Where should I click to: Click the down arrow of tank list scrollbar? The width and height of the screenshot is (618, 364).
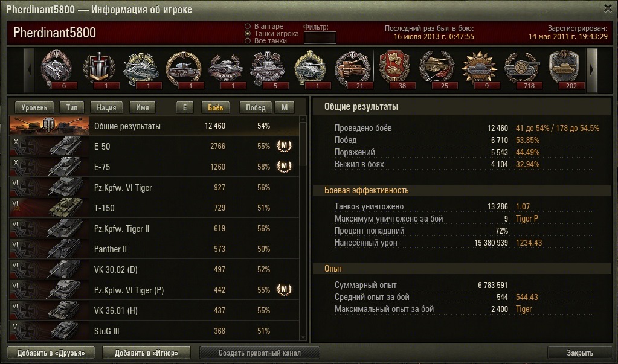[x=303, y=337]
